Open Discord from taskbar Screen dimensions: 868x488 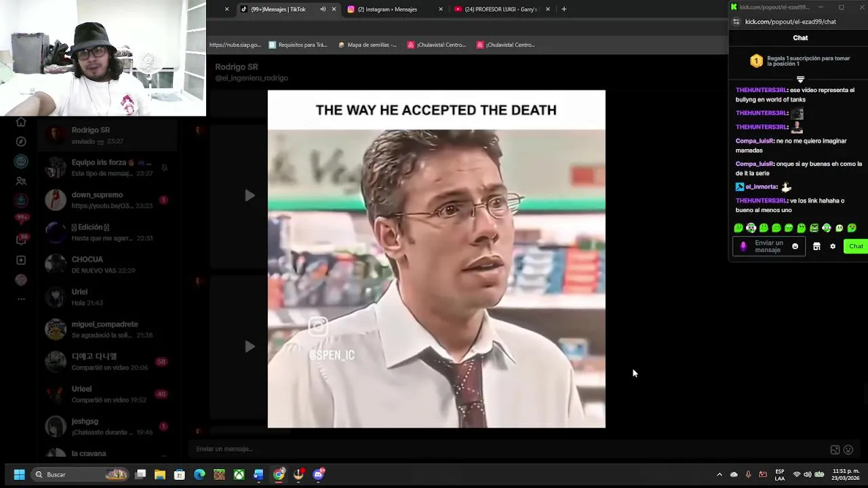click(318, 474)
